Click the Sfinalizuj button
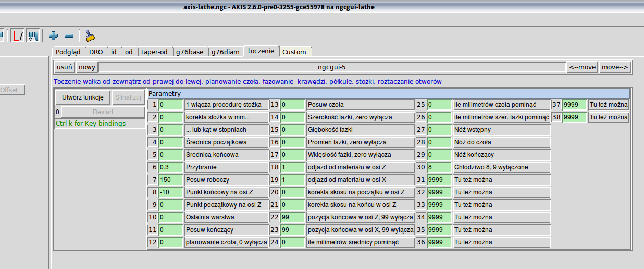This screenshot has height=269, width=644. [x=128, y=97]
